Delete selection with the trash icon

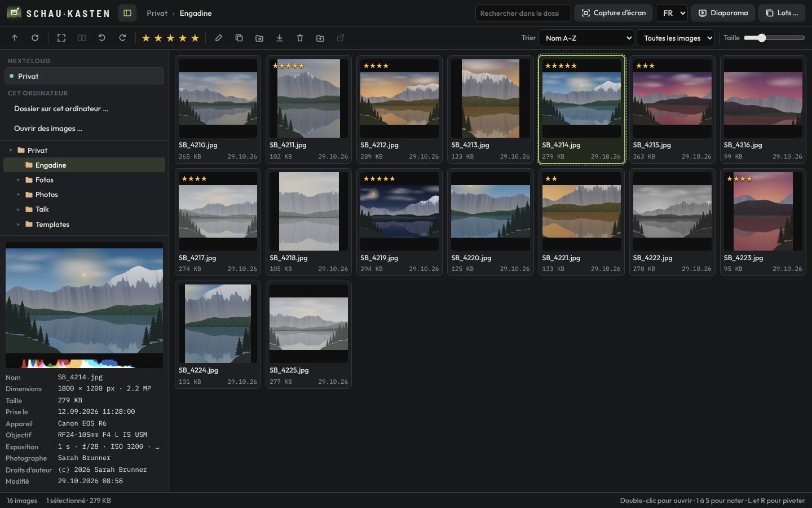(x=300, y=38)
